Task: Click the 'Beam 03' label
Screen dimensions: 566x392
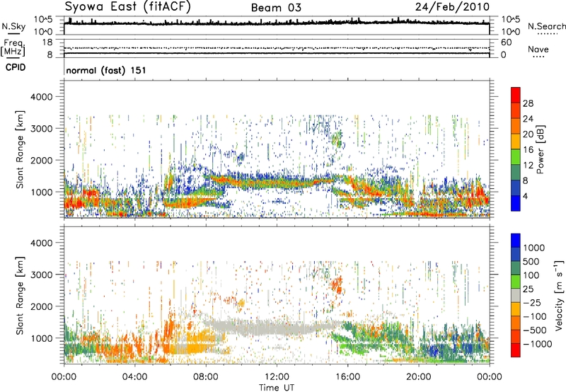Action: 276,8
